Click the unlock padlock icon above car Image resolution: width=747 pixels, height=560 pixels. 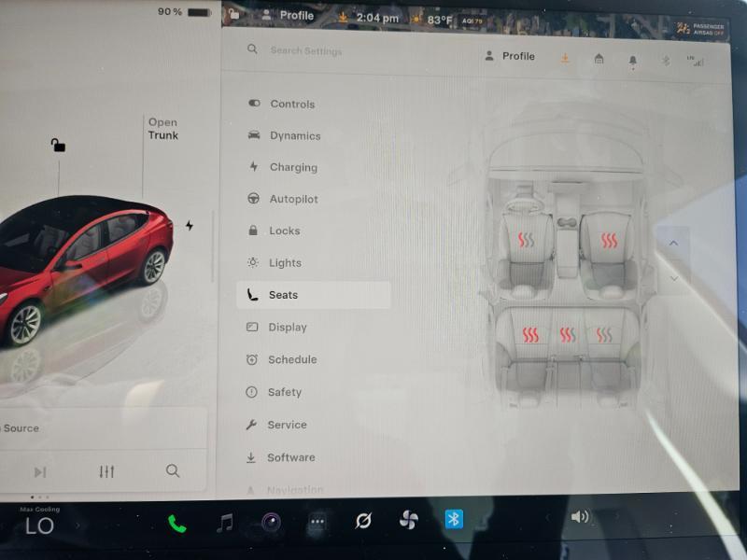(58, 145)
